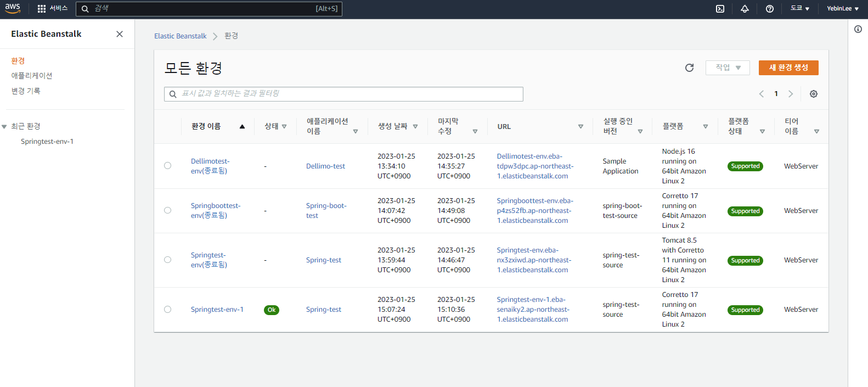868x387 pixels.
Task: Click Supported badge in Springtest-env-1 row
Action: [x=745, y=310]
